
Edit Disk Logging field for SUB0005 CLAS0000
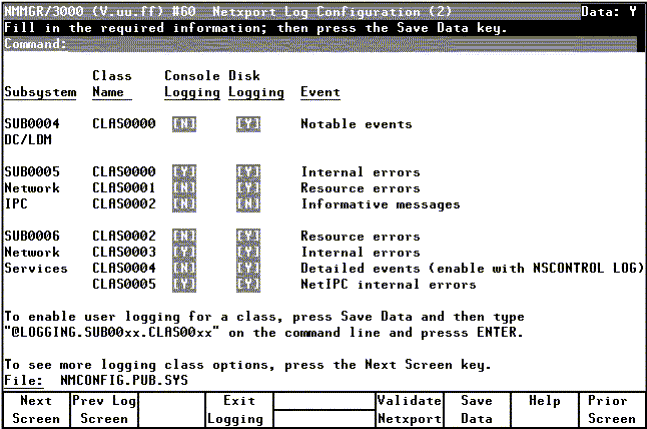pyautogui.click(x=248, y=172)
